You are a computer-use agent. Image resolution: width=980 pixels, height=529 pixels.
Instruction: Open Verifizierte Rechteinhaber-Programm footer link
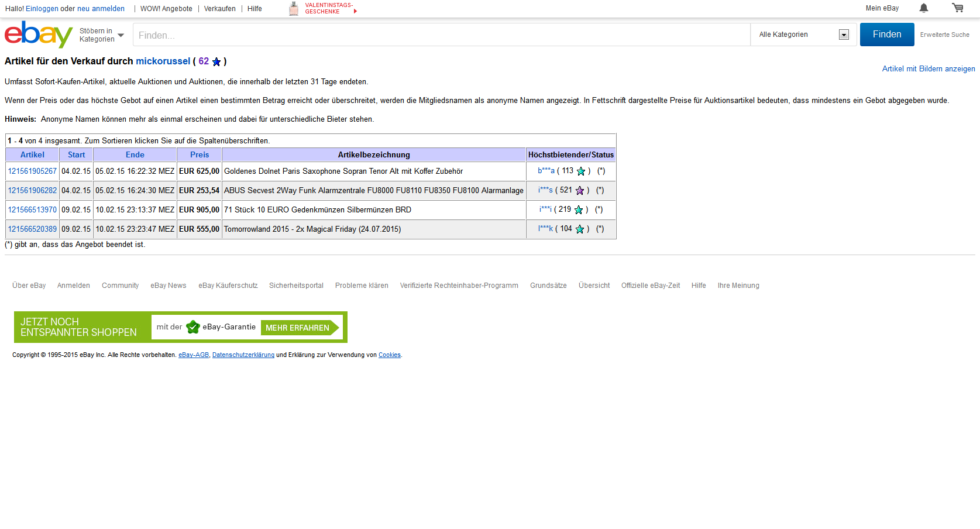pos(459,286)
